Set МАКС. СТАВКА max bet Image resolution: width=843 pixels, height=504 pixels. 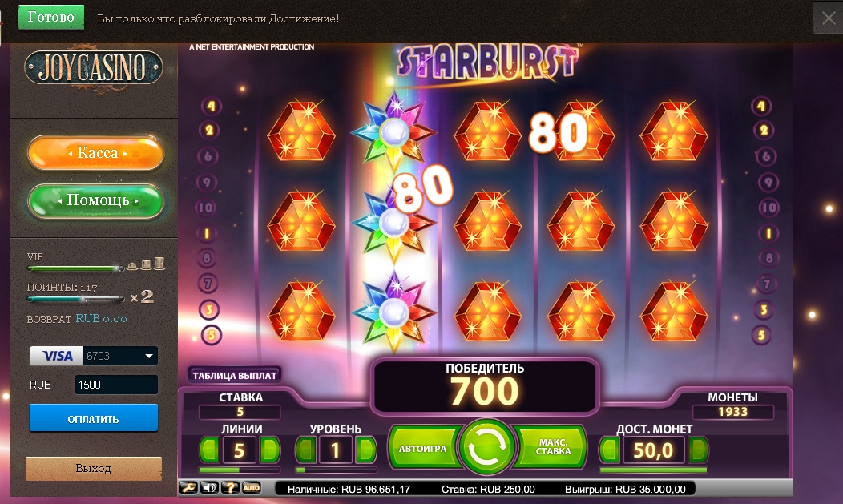pos(552,447)
